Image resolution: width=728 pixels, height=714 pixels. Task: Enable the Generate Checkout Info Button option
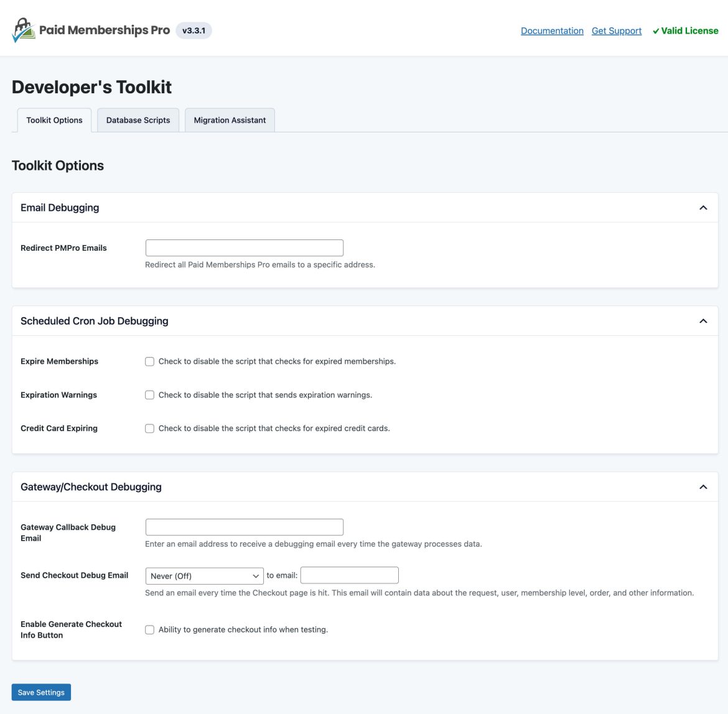click(149, 629)
